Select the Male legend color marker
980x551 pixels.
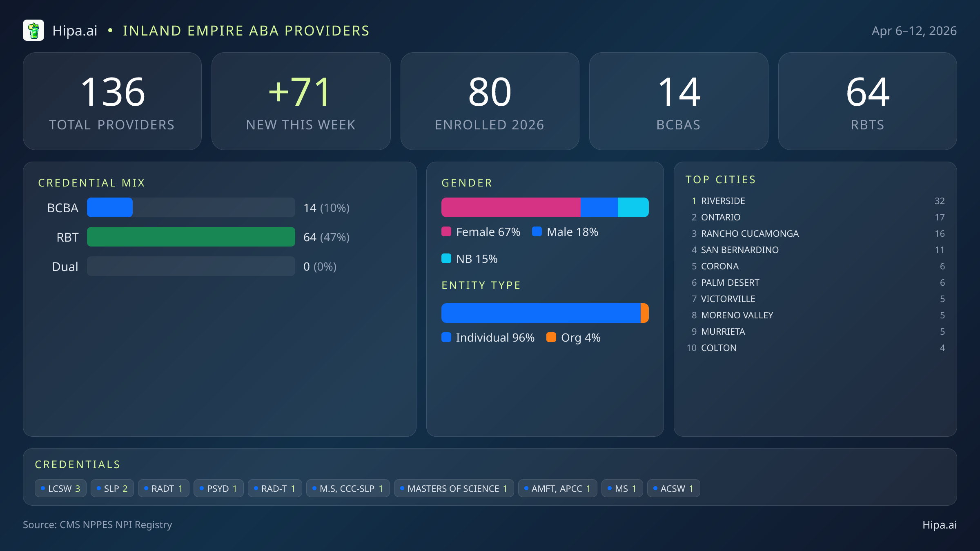tap(537, 231)
